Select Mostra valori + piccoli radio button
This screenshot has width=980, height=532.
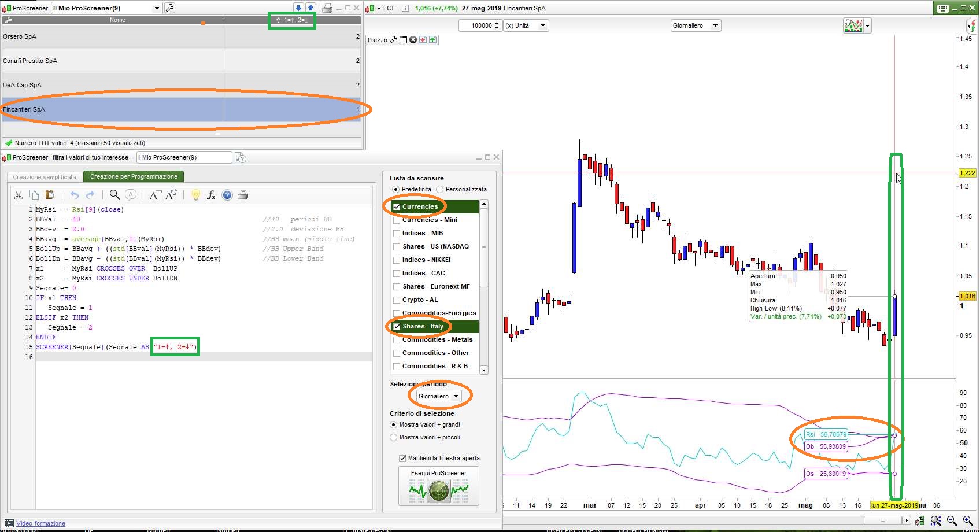click(x=394, y=437)
